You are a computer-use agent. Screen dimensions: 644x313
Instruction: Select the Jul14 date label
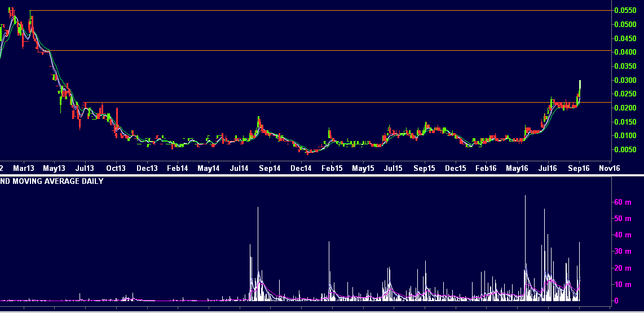coord(240,169)
